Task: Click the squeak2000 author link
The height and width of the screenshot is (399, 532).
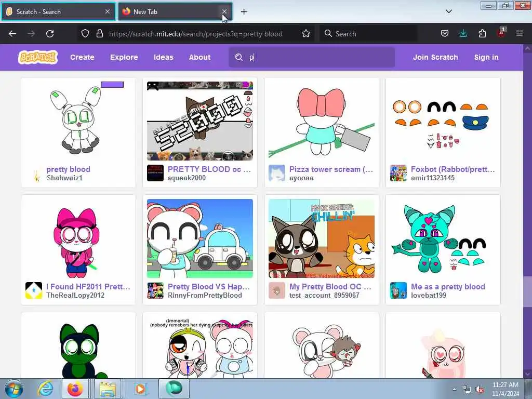Action: coord(187,178)
